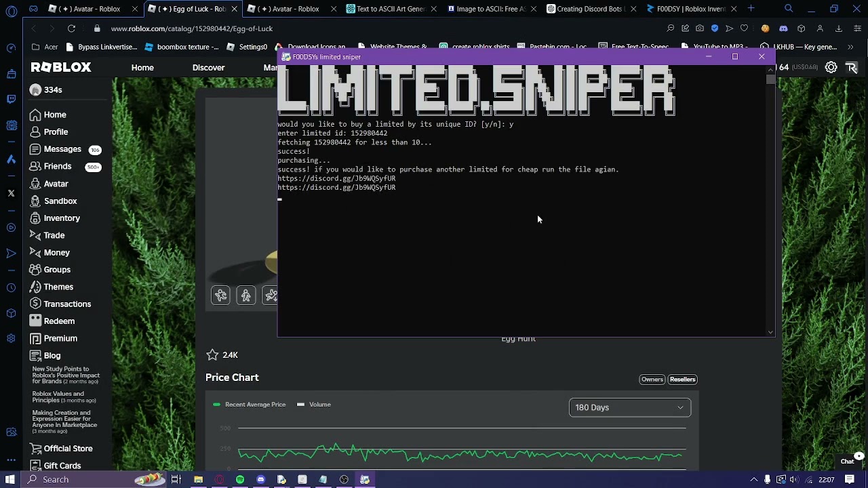Reload the Roblox page
868x488 pixels.
[x=71, y=28]
